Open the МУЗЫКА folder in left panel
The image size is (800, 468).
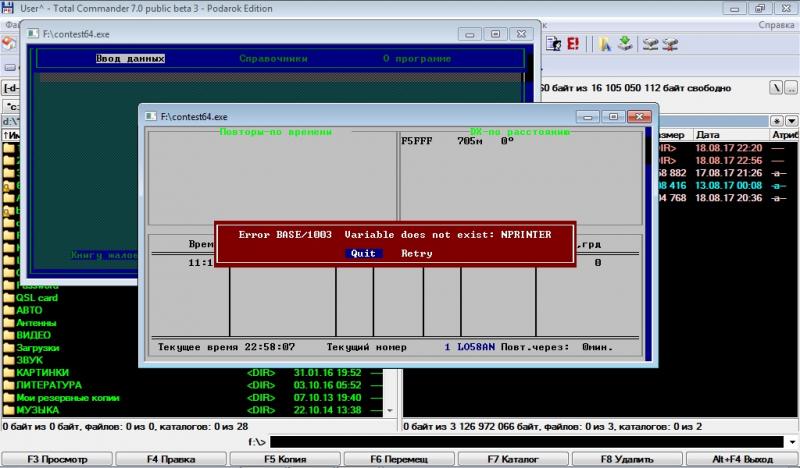point(38,410)
